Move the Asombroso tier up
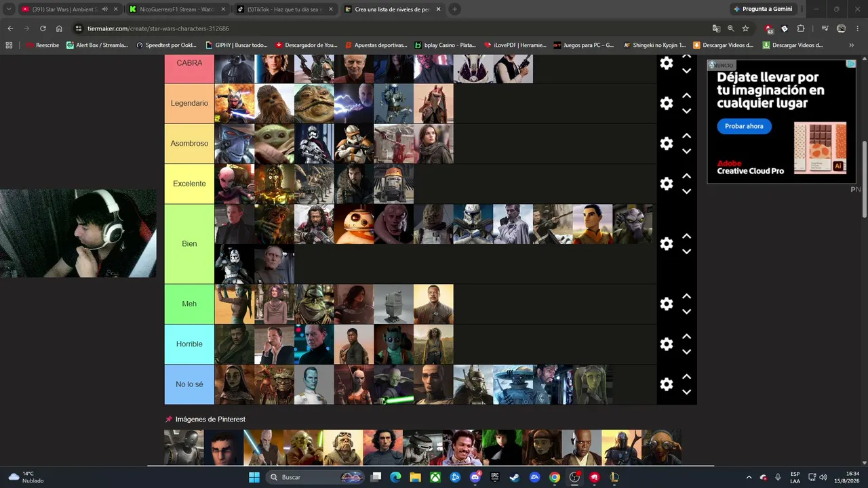This screenshot has width=868, height=488. coord(686,136)
